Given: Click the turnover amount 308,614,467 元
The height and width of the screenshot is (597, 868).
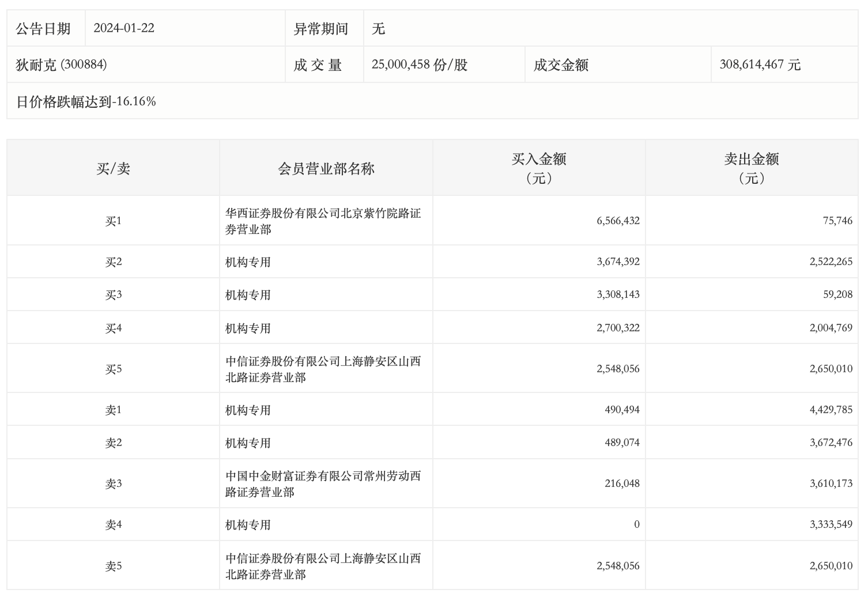Looking at the screenshot, I should click(760, 65).
